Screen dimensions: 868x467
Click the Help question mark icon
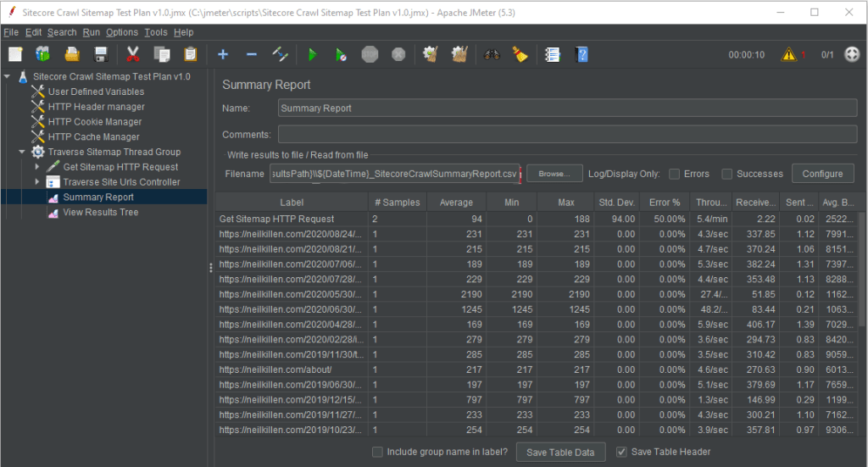click(581, 55)
